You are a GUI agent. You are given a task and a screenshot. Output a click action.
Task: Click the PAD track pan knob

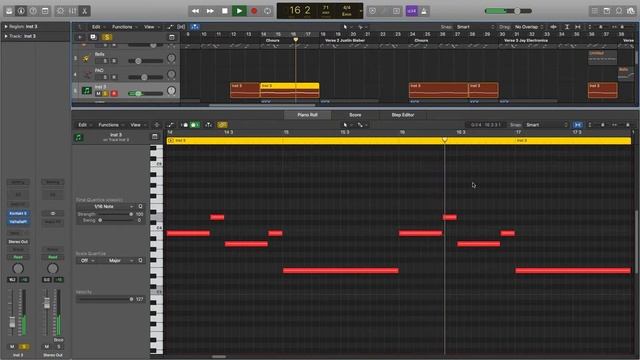pos(171,74)
